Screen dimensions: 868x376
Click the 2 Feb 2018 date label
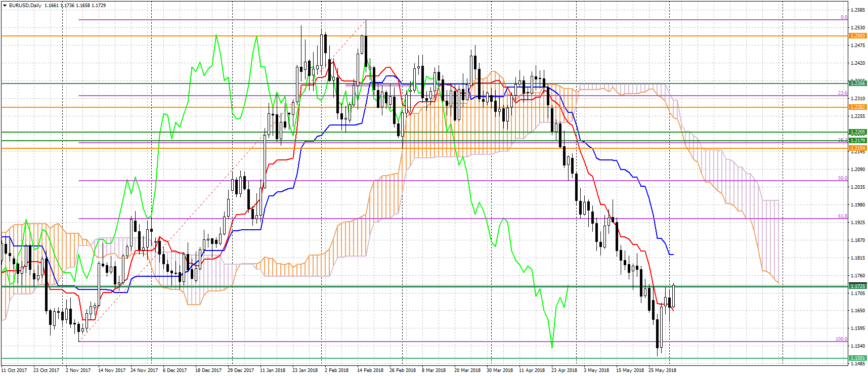coord(337,370)
